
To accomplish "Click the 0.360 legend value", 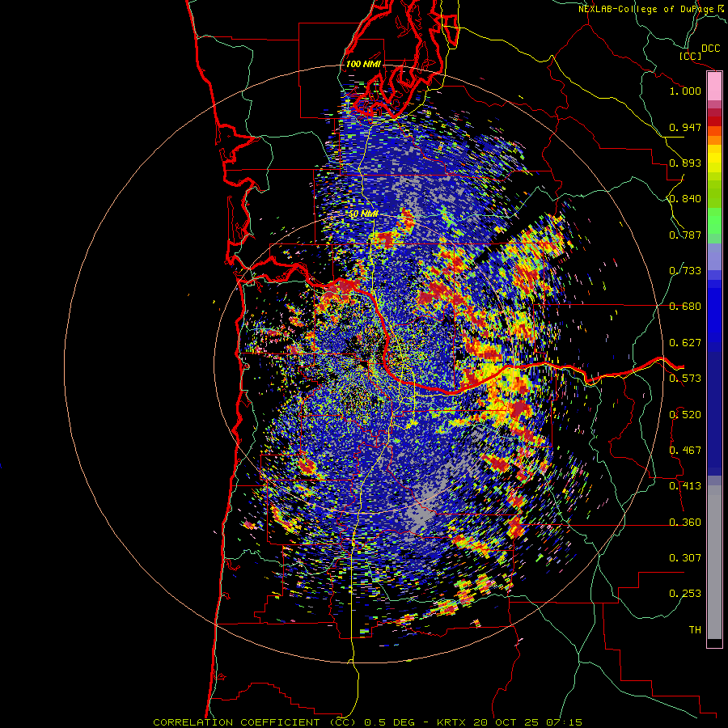I will (x=685, y=523).
